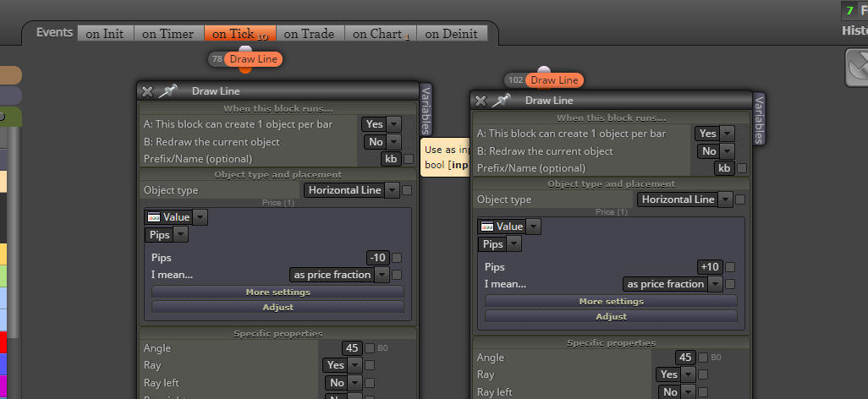Click the orange output connector under block 78
Image resolution: width=868 pixels, height=399 pixels.
(x=245, y=69)
